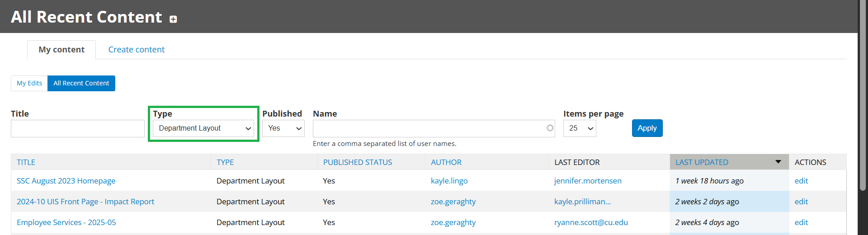This screenshot has height=235, width=868.
Task: Select the All Recent Content sub-tab
Action: tap(81, 83)
